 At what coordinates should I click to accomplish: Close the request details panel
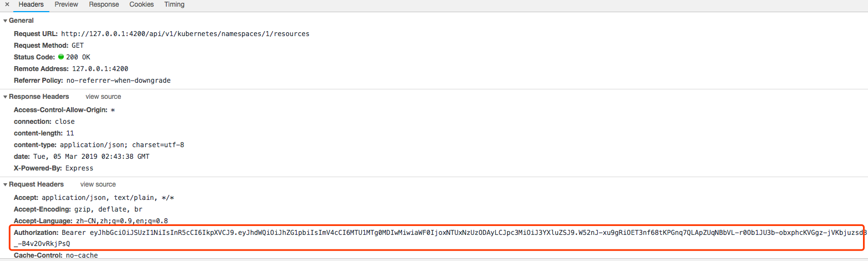[x=7, y=4]
